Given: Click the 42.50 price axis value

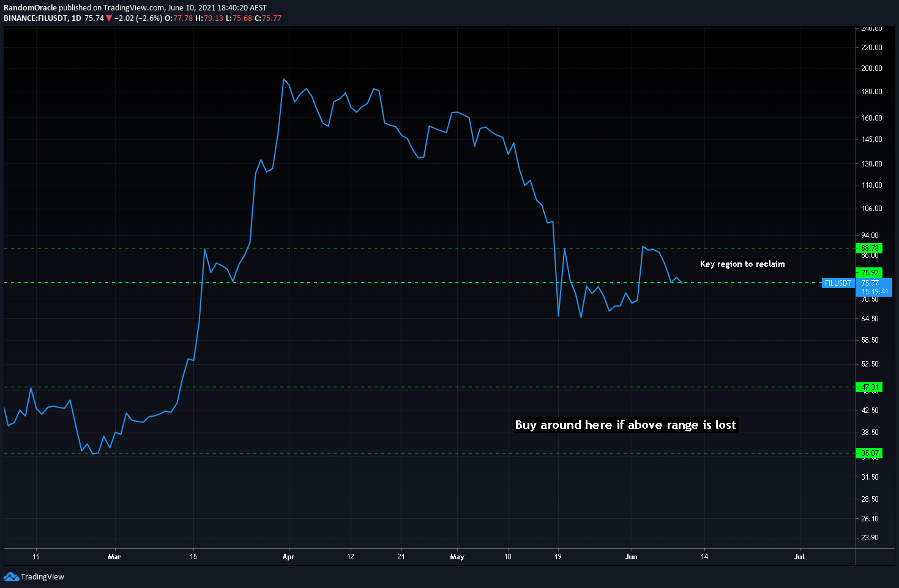Looking at the screenshot, I should coord(870,411).
